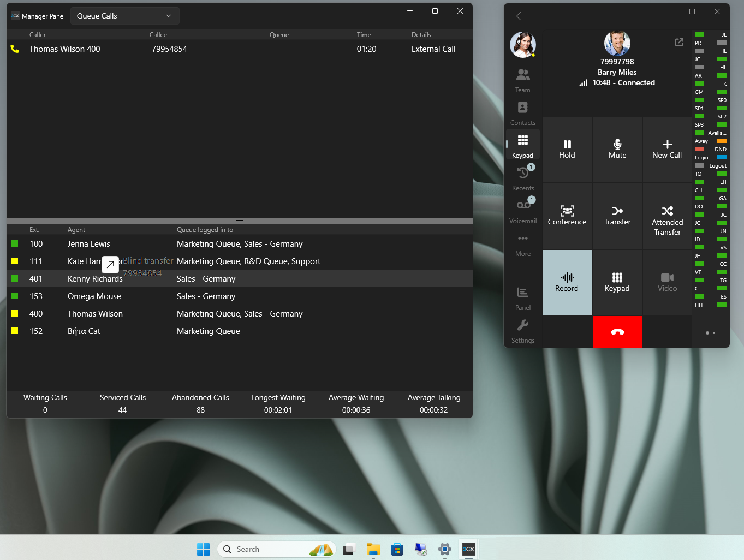Screen dimensions: 744x560
Task: Click the PR BLF speed dial
Action: click(711, 43)
